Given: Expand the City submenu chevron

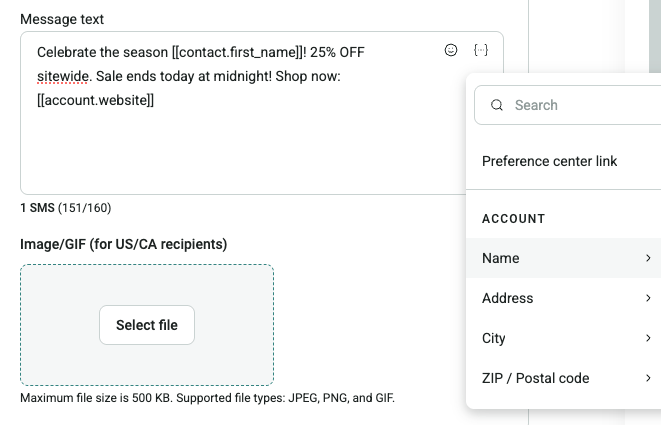Looking at the screenshot, I should point(648,338).
